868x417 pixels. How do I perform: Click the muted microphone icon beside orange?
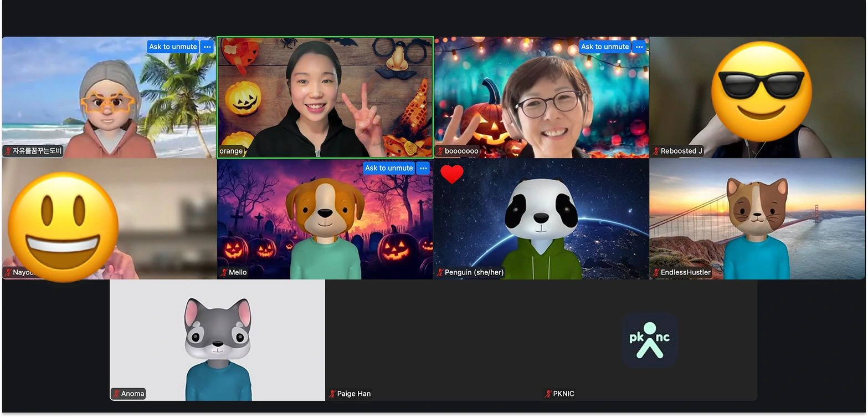pos(222,150)
